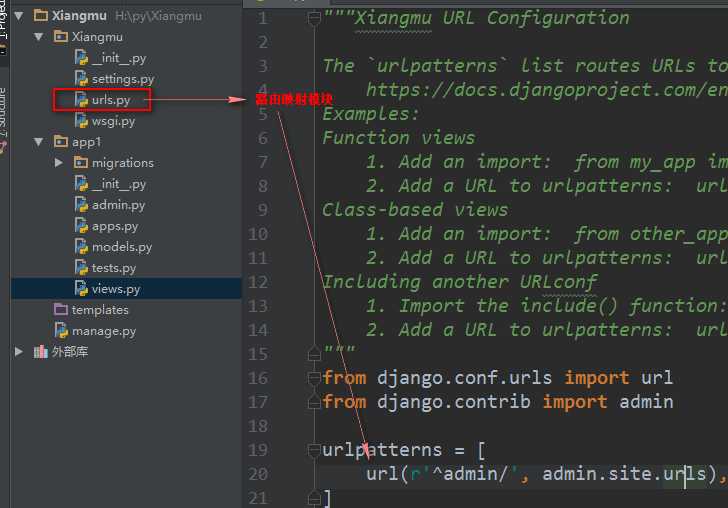Collapse the app1 folder arrow

pos(39,142)
